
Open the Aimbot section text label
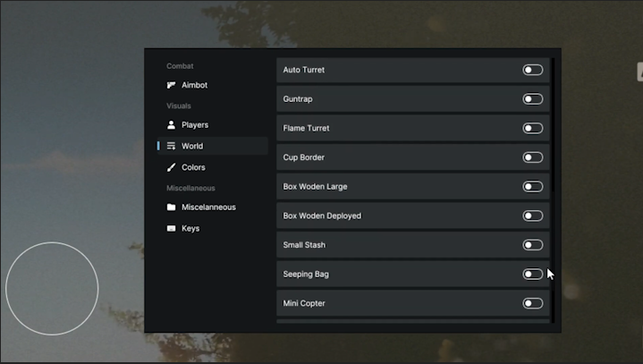click(194, 86)
